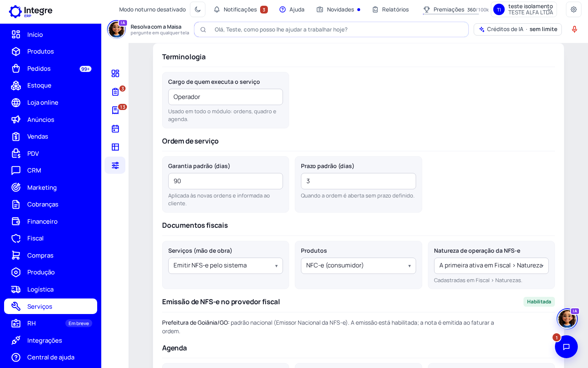This screenshot has width=588, height=368.
Task: Open the clipboard icon with badge 3
Action: click(115, 92)
